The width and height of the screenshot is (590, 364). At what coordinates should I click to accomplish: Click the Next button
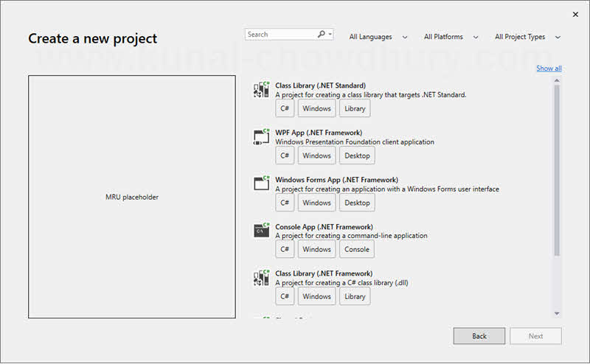coord(535,336)
